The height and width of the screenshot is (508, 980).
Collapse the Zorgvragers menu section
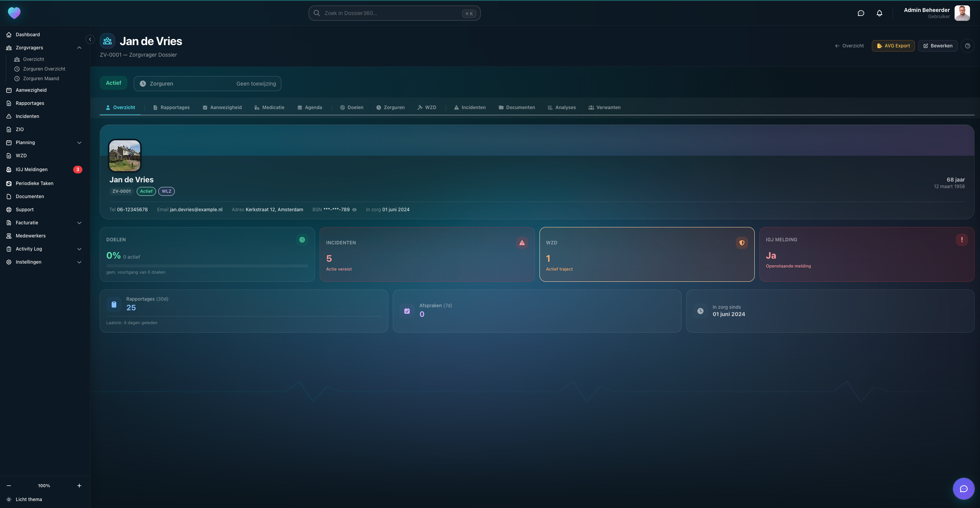pyautogui.click(x=79, y=48)
